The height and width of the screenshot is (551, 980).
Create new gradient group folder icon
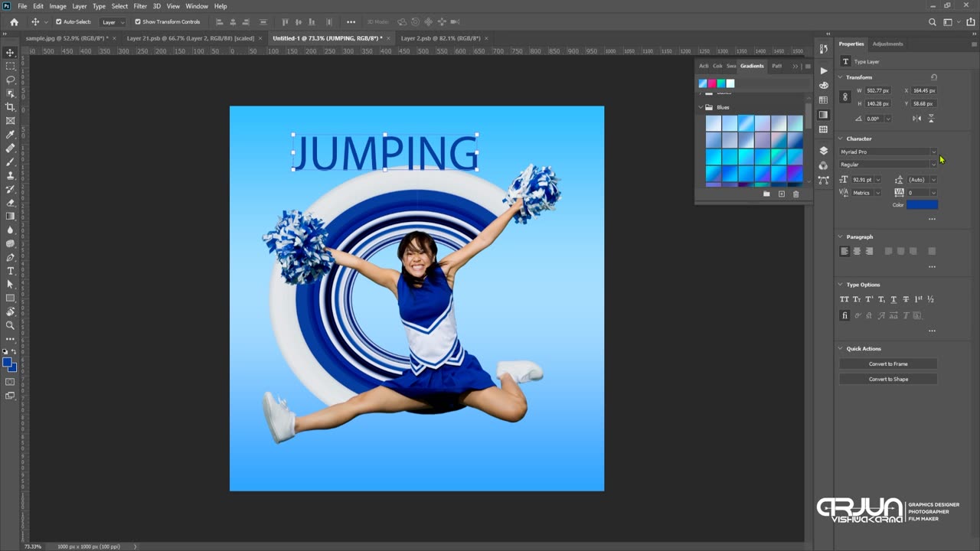click(x=766, y=194)
